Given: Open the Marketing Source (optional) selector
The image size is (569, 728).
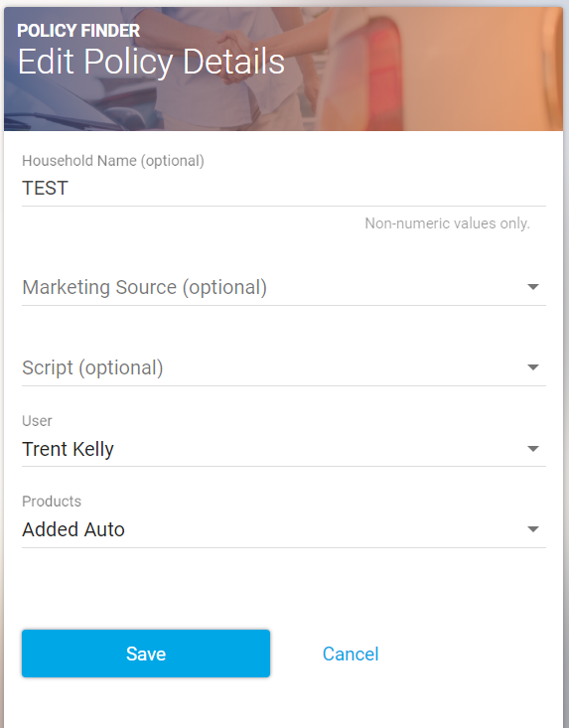Looking at the screenshot, I should point(284,287).
